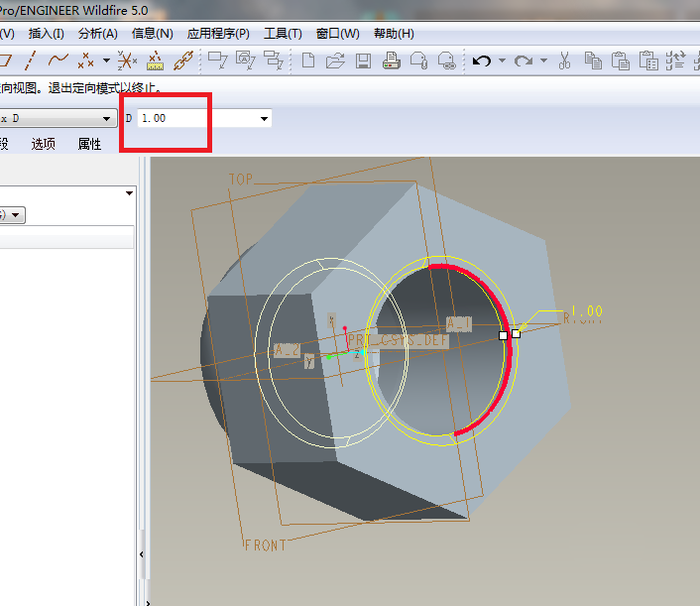Click the analysis measure feature icon

click(x=155, y=61)
